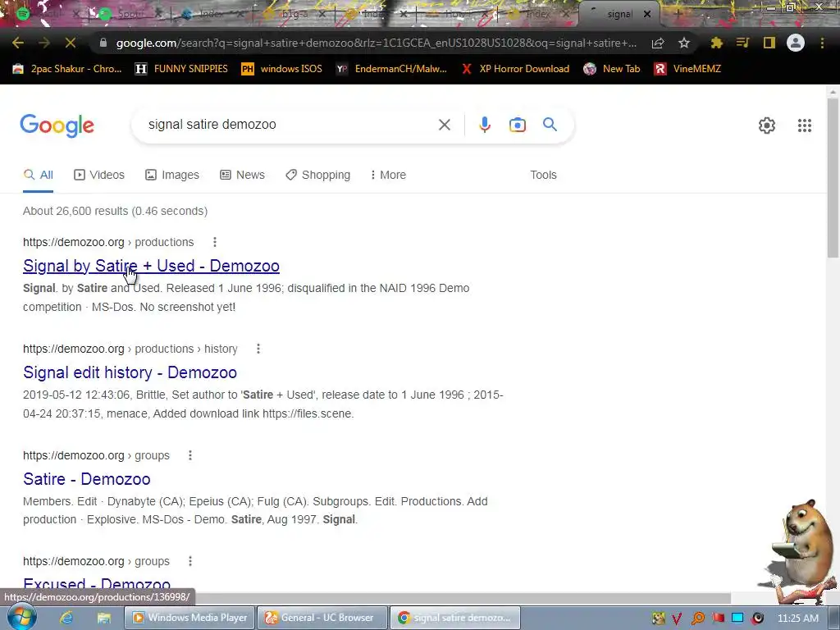The image size is (840, 630).
Task: Bookmark this page with the star icon
Action: (684, 43)
